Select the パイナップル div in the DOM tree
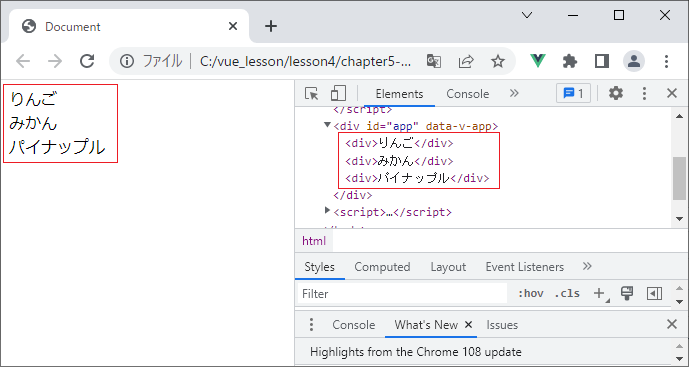Screen dimensions: 689x367 [x=417, y=178]
